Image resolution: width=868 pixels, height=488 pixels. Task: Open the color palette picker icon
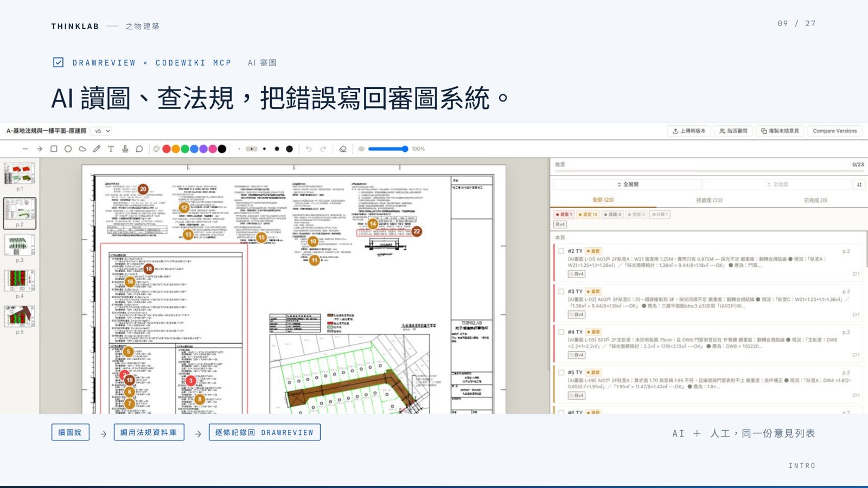point(156,149)
